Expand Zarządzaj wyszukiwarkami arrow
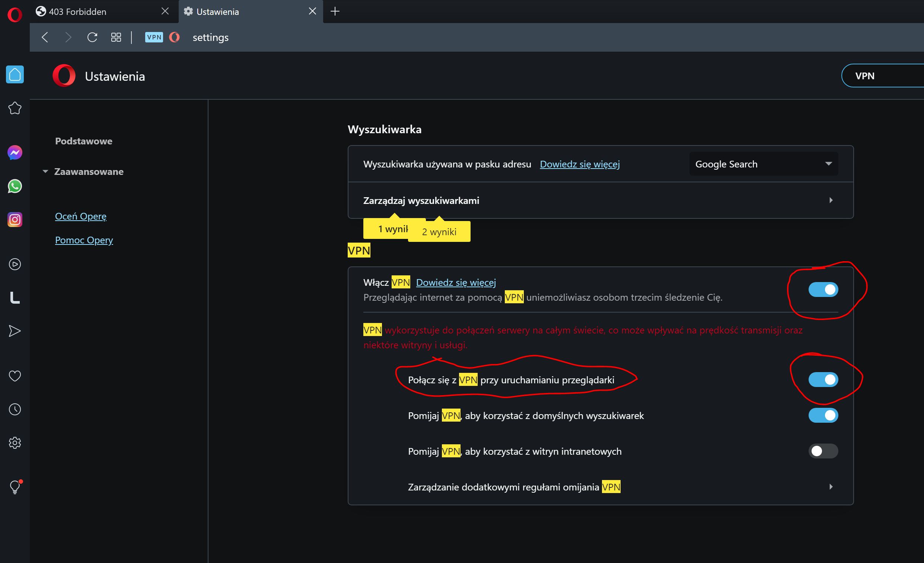 pyautogui.click(x=831, y=200)
